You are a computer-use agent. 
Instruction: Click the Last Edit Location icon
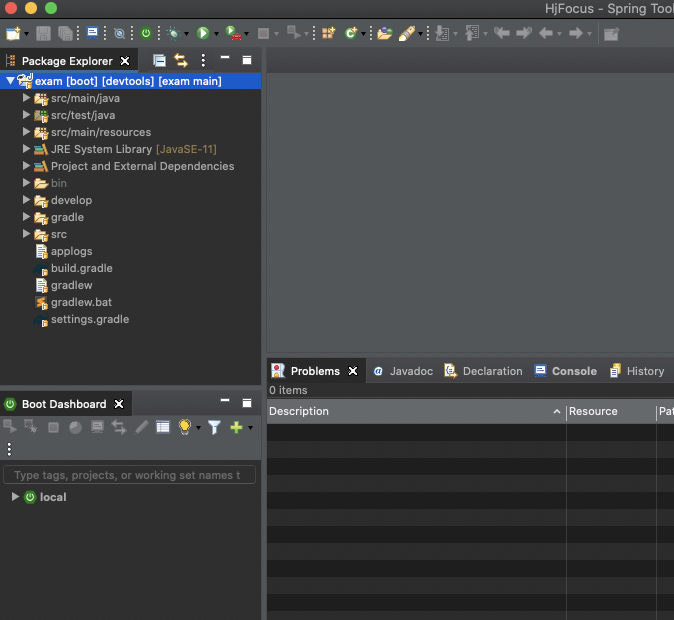[502, 33]
